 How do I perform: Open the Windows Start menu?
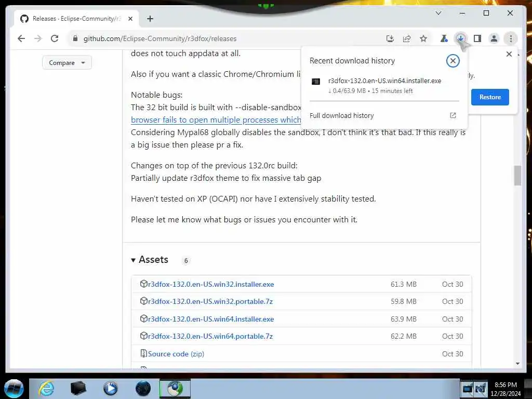[14, 389]
